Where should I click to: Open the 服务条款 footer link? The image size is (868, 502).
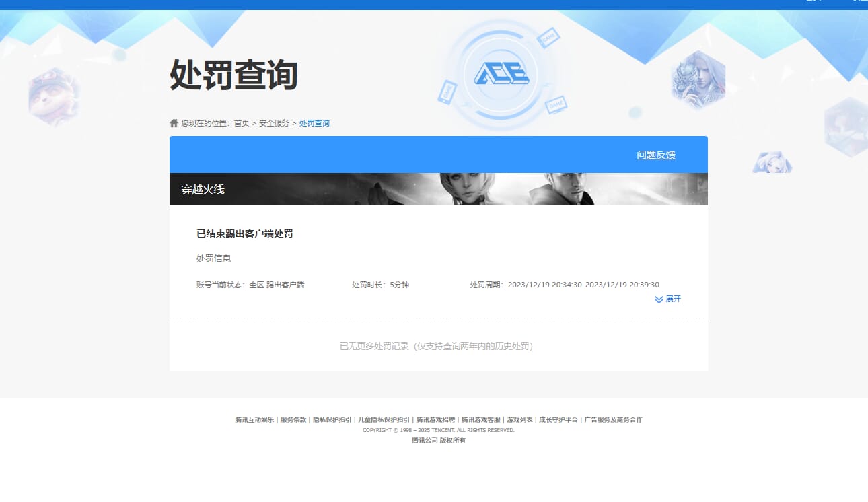293,419
